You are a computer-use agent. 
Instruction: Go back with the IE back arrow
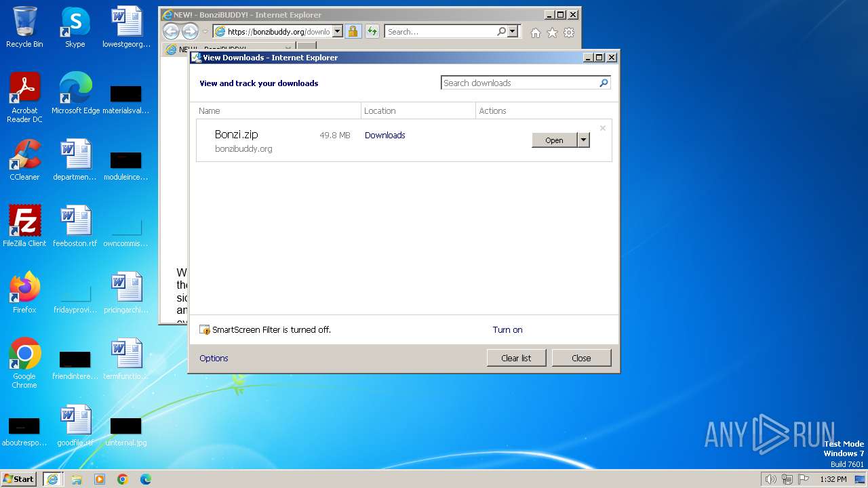coord(171,31)
